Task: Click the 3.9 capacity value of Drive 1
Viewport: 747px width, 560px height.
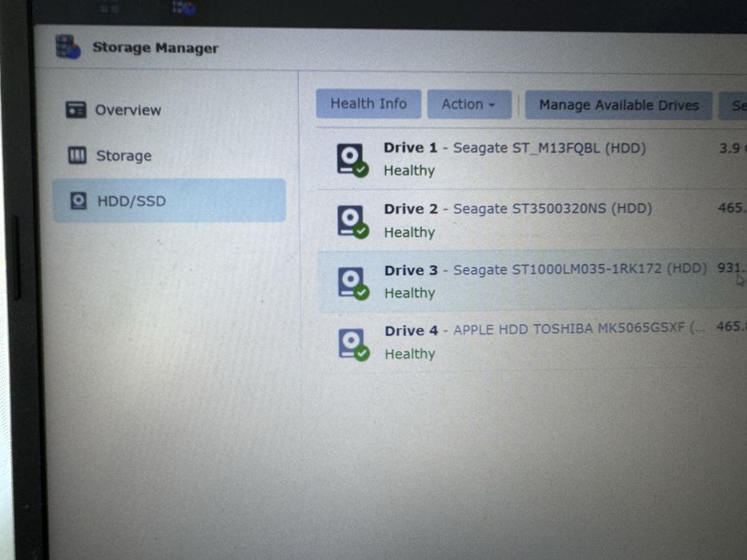Action: click(733, 148)
